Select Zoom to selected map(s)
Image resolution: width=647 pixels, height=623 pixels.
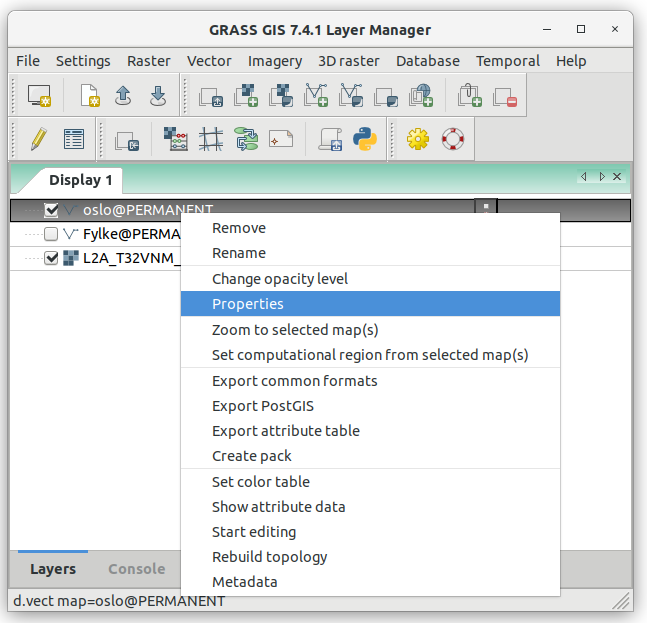pos(370,330)
